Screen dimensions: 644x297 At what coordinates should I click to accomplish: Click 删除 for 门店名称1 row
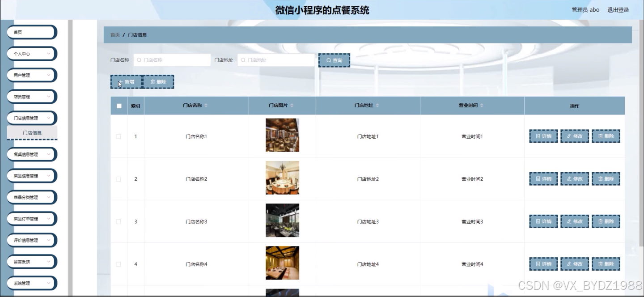(x=606, y=136)
